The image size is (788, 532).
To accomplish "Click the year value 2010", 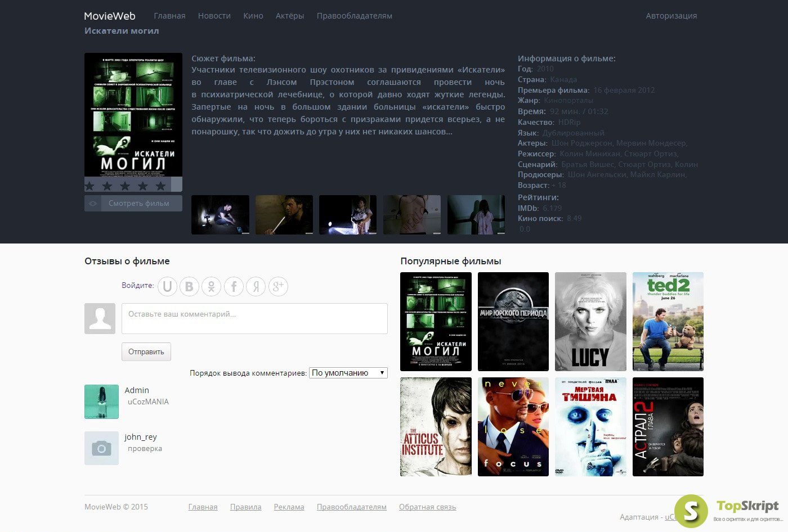I will 545,69.
